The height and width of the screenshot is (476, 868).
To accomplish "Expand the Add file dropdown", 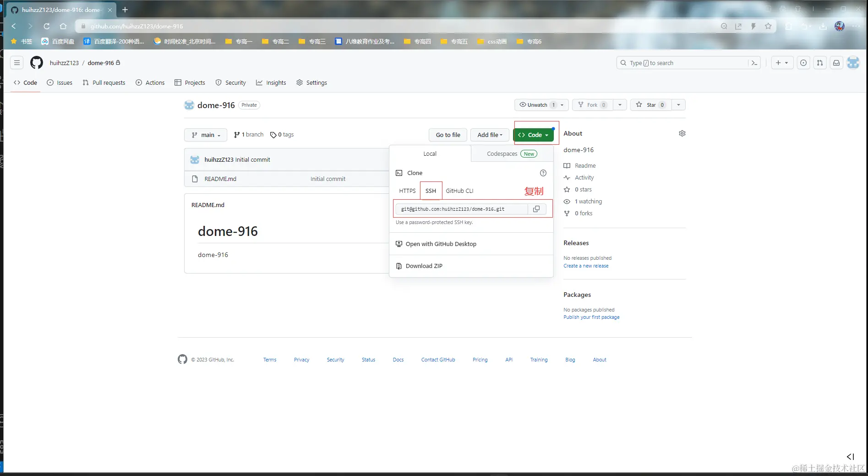I will coord(490,135).
